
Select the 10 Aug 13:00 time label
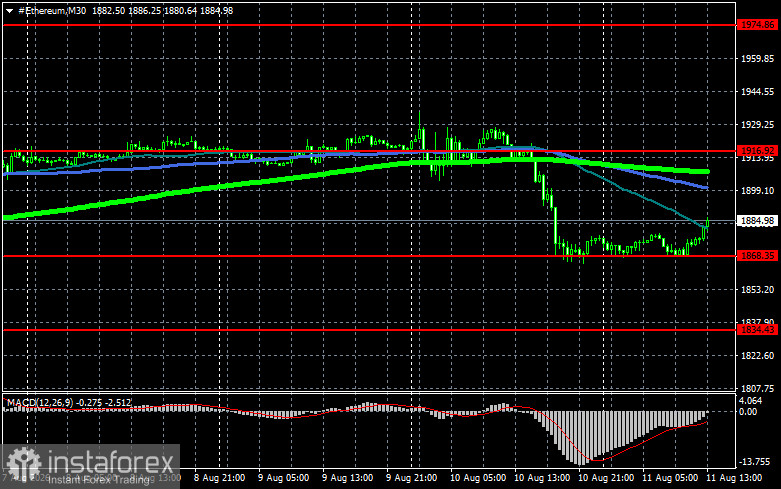[542, 478]
